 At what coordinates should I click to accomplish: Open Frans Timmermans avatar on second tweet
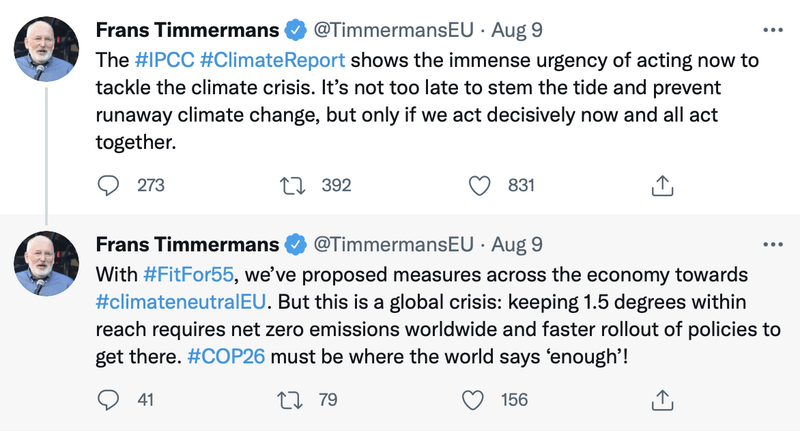46,264
